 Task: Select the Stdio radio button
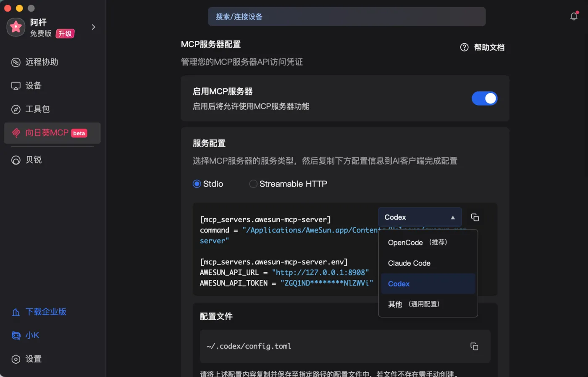197,184
